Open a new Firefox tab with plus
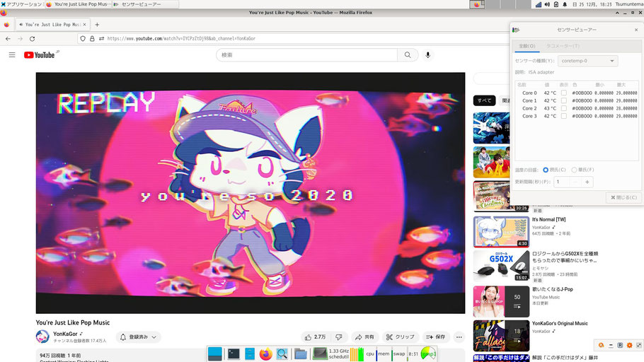The width and height of the screenshot is (644, 362). pyautogui.click(x=97, y=25)
